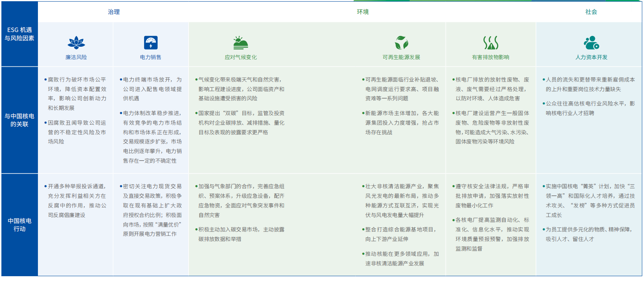Screen dimensions: 644x281
Task: Click the bullet starting 开通多种举报投诉通道
Action: pyautogui.click(x=75, y=201)
